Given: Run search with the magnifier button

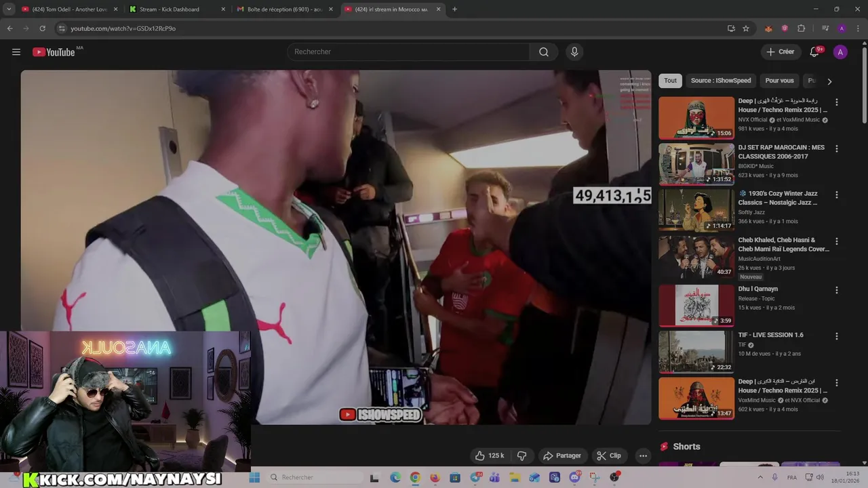Looking at the screenshot, I should pyautogui.click(x=544, y=52).
